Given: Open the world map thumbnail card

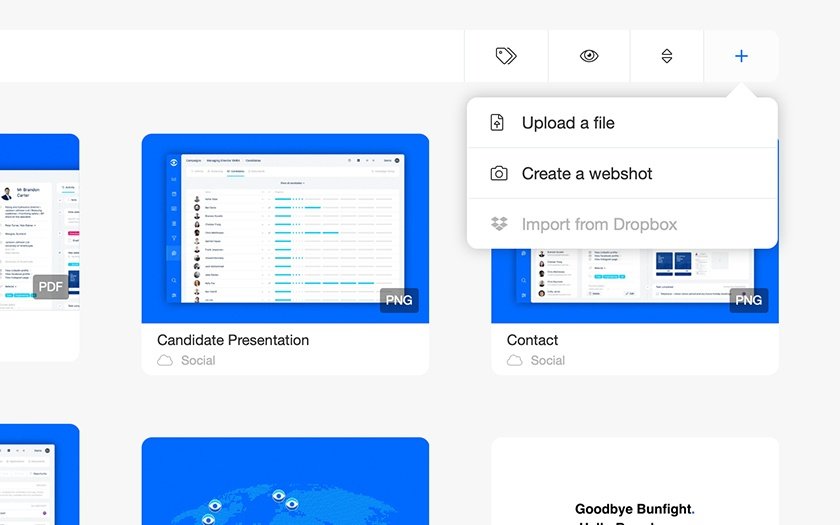Looking at the screenshot, I should 286,481.
